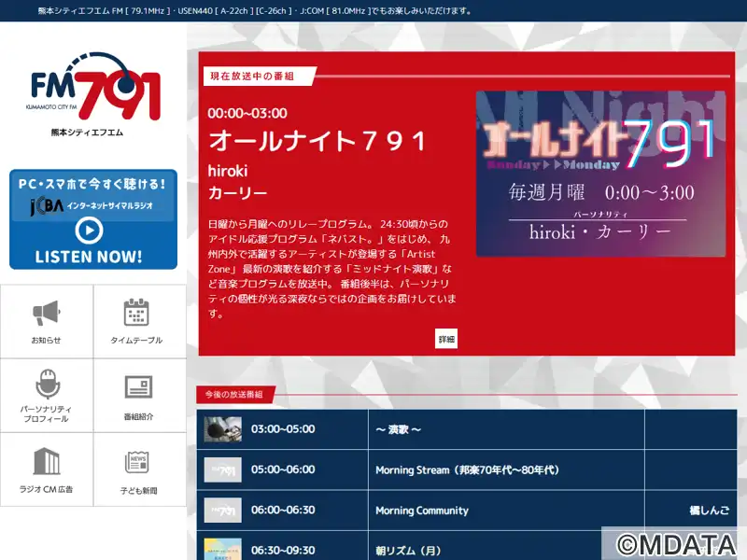
Task: Open the タイムテーブル calendar icon
Action: tap(136, 313)
